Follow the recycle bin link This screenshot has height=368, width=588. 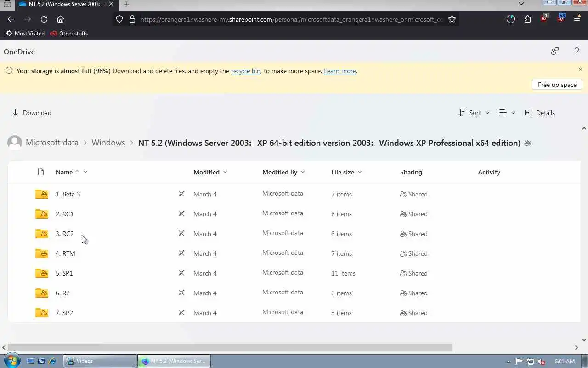coord(246,71)
